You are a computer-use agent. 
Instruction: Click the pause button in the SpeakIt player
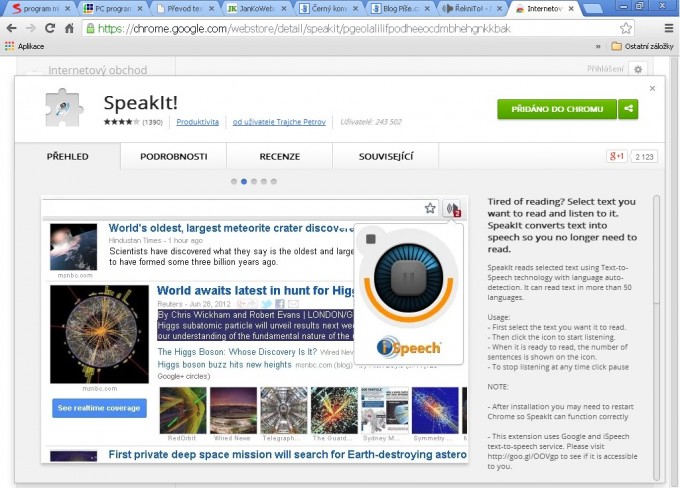409,278
